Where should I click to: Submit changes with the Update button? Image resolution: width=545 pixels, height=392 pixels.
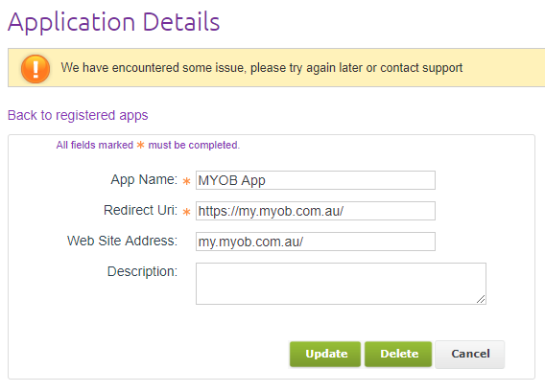325,354
